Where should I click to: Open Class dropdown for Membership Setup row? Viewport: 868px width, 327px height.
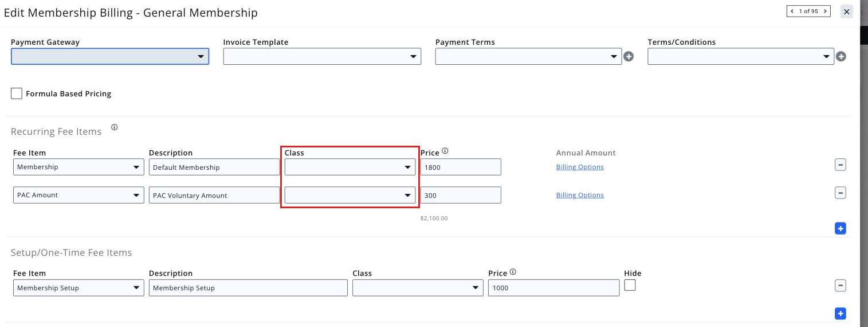(418, 287)
